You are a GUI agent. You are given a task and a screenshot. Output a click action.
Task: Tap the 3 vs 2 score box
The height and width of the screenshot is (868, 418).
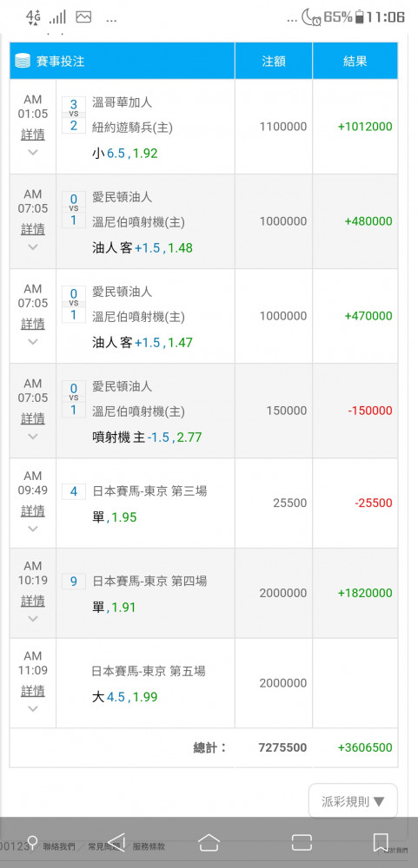click(x=74, y=115)
